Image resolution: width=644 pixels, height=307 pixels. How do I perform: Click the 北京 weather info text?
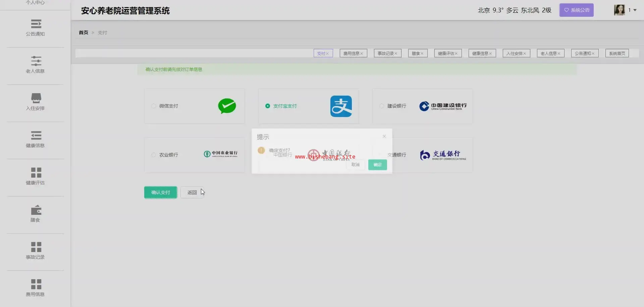pyautogui.click(x=515, y=10)
